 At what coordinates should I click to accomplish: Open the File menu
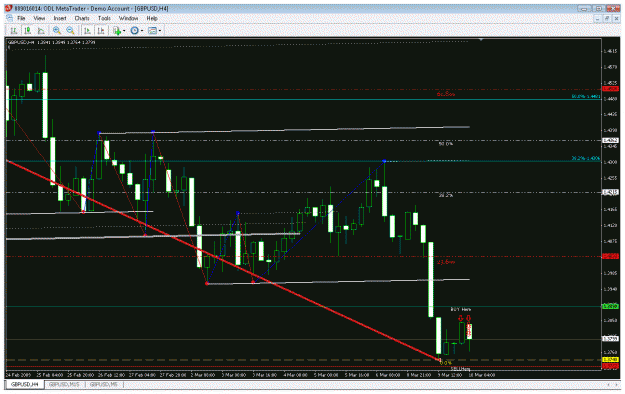21,18
